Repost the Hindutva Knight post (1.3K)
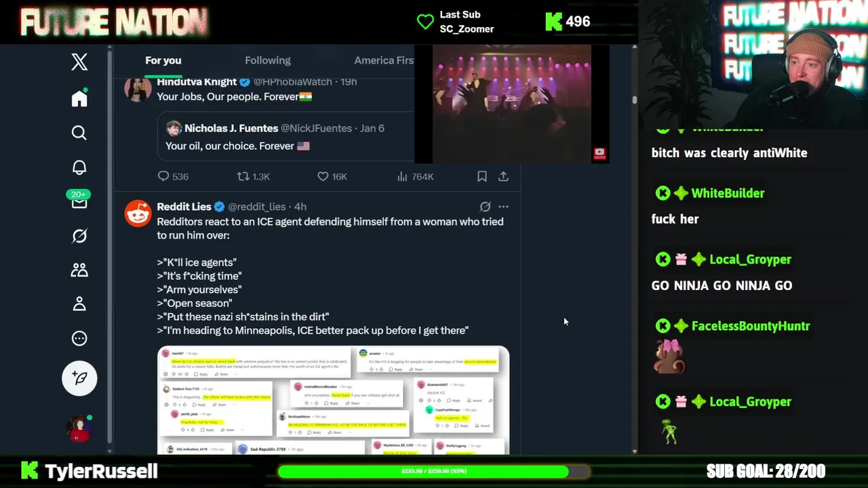This screenshot has width=868, height=488. tap(252, 176)
